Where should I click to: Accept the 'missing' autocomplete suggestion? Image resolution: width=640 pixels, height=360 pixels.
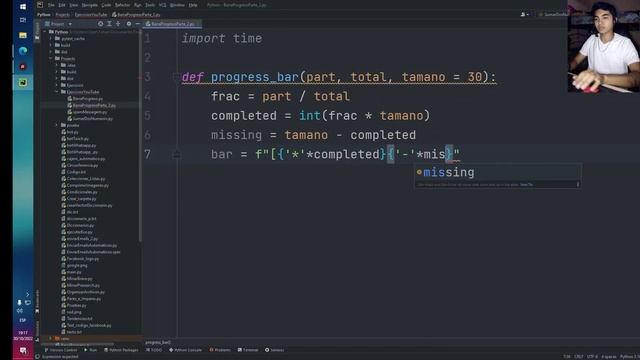pyautogui.click(x=498, y=172)
